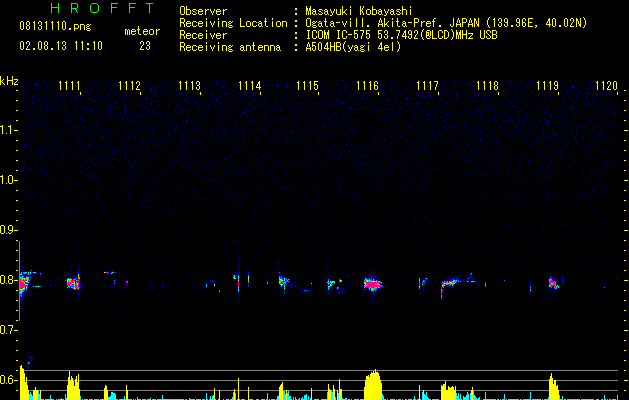Click the 1112 time axis marker

click(129, 86)
